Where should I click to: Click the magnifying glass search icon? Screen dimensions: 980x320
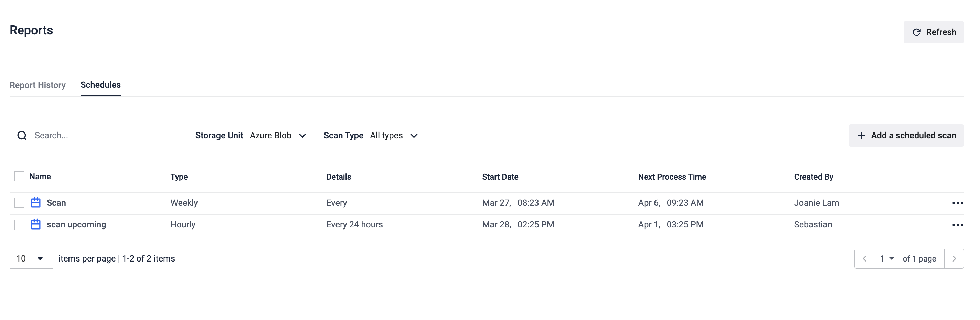[22, 136]
